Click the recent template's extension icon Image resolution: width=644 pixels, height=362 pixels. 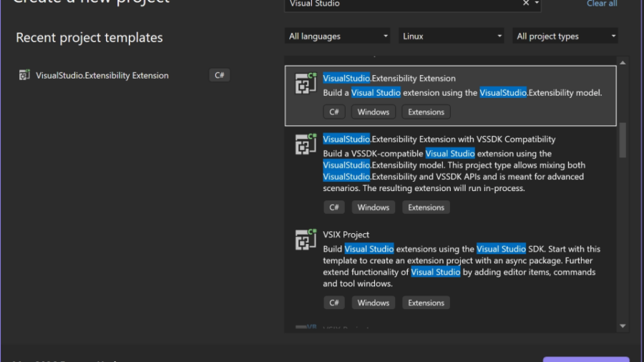click(x=24, y=75)
